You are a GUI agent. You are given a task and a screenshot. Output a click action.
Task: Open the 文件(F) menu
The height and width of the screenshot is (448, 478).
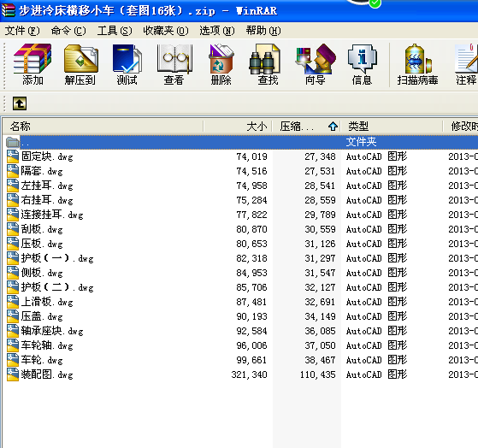[x=22, y=31]
